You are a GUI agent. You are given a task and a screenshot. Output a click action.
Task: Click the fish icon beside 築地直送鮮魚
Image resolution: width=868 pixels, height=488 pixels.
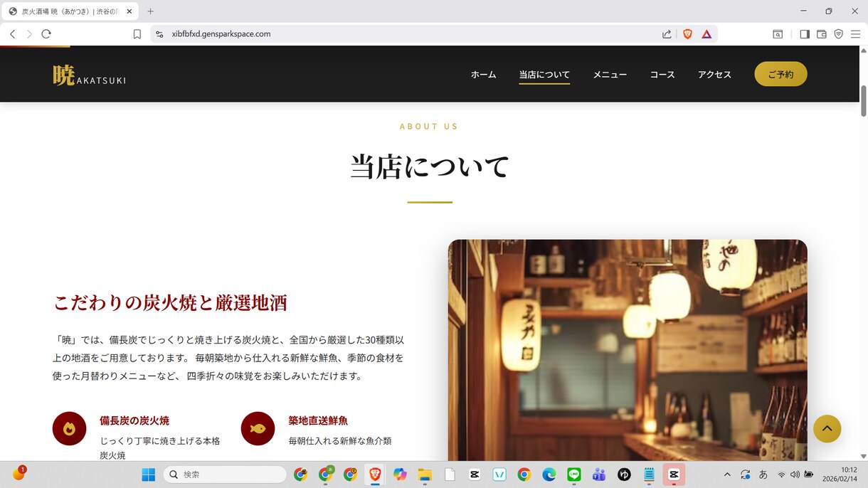click(x=258, y=428)
